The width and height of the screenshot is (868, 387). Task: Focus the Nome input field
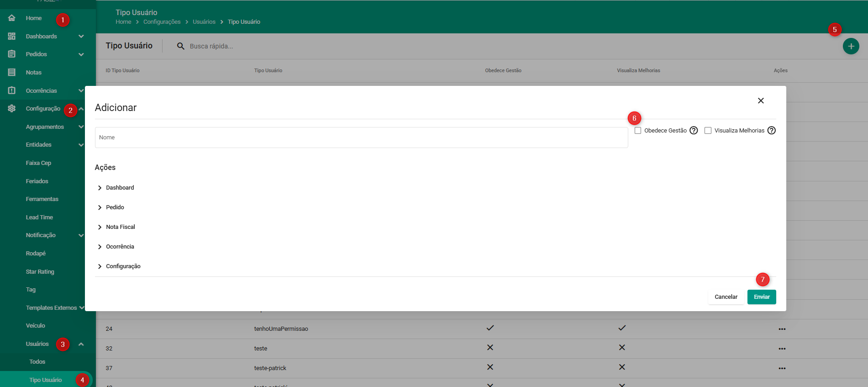361,138
